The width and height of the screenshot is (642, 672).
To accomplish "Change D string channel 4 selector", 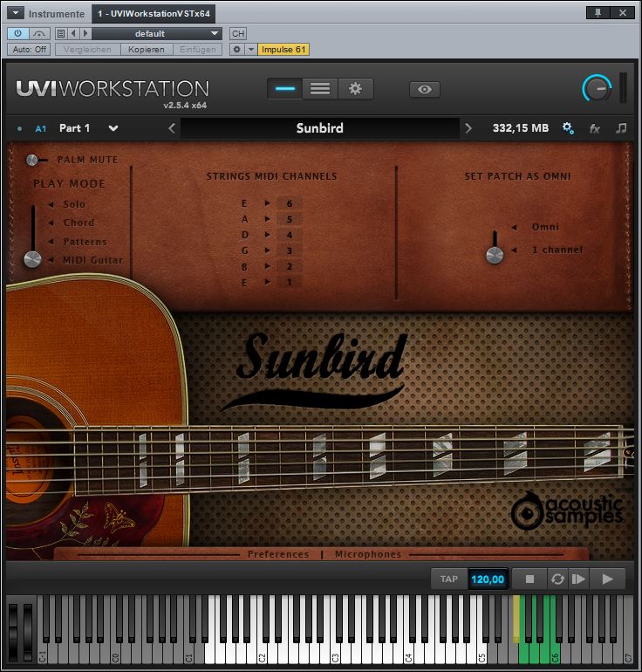I will click(x=290, y=236).
